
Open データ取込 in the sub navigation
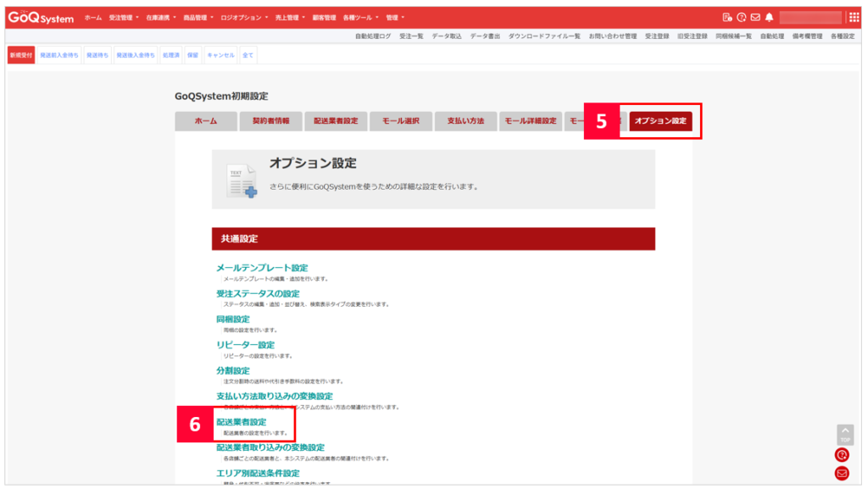click(447, 36)
